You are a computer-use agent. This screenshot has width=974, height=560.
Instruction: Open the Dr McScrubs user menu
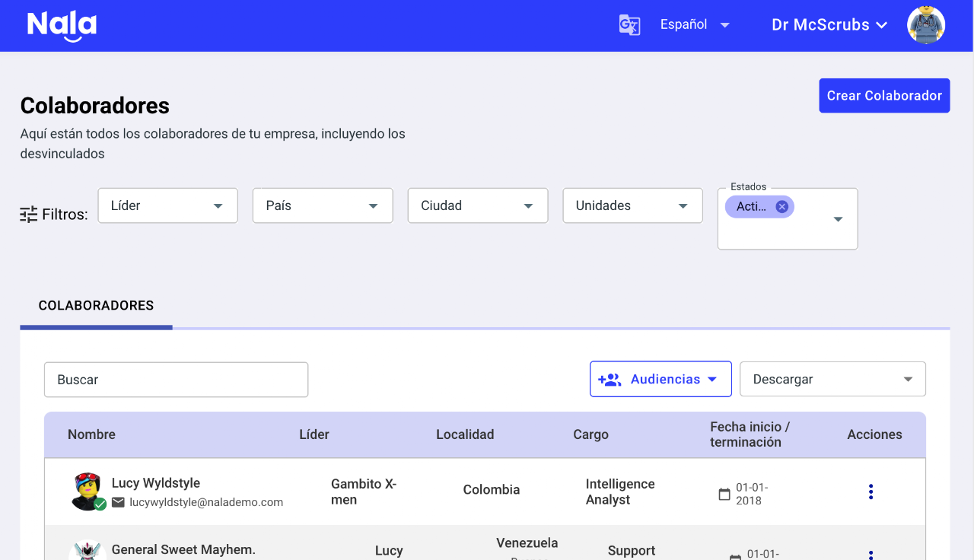point(829,25)
